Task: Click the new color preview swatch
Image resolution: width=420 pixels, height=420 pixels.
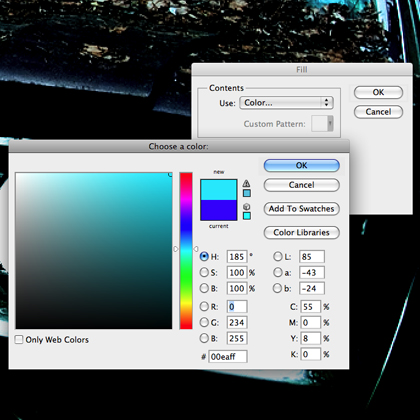Action: pyautogui.click(x=219, y=190)
